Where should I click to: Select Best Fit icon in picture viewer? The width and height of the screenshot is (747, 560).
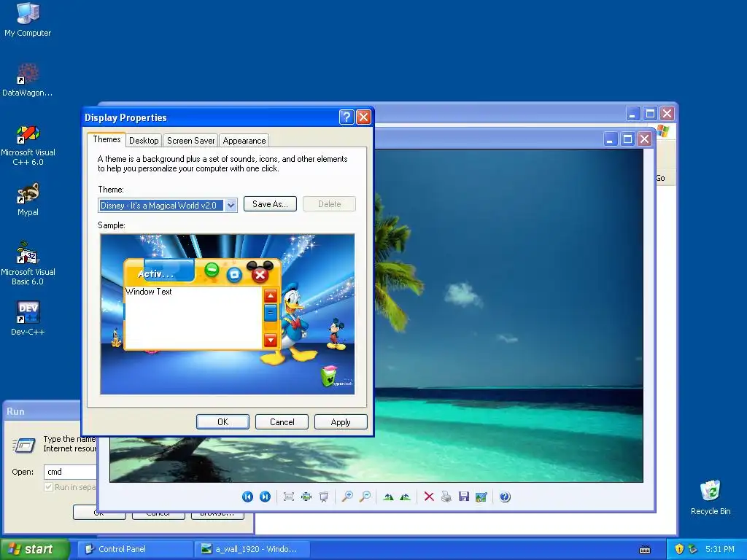(288, 497)
